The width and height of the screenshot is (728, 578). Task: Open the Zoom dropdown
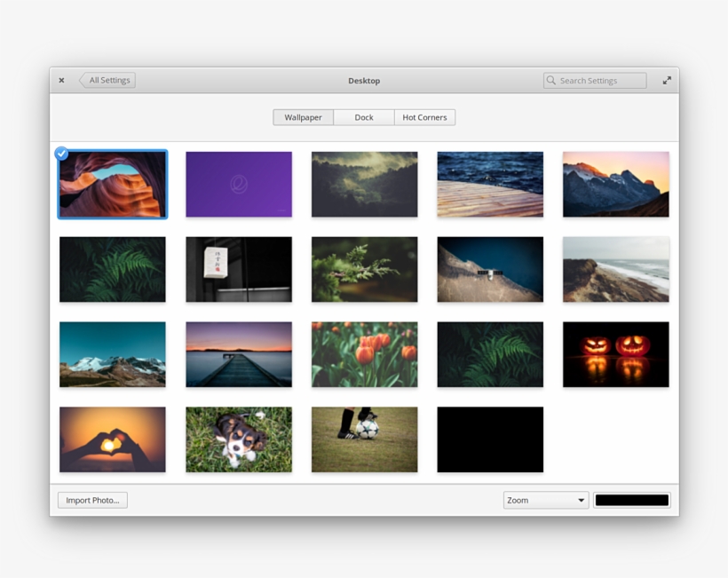(x=545, y=500)
